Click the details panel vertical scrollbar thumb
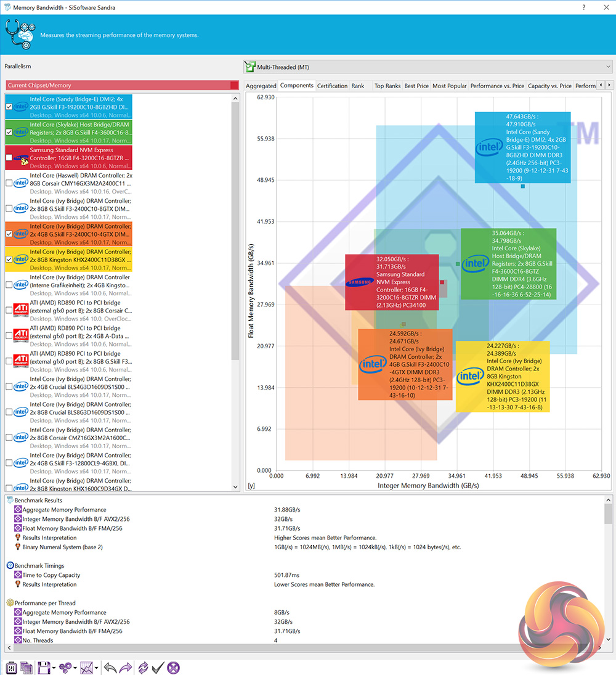This screenshot has width=616, height=675. [608, 513]
